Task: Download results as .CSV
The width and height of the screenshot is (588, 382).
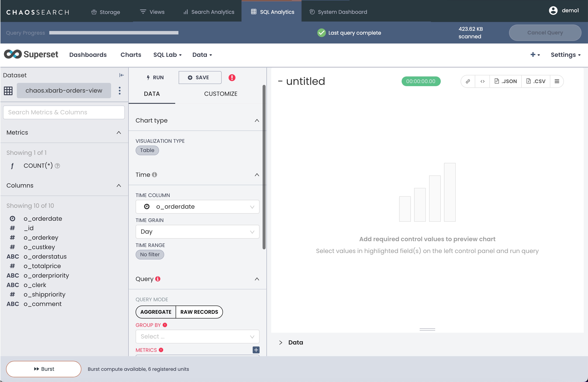Action: point(536,81)
